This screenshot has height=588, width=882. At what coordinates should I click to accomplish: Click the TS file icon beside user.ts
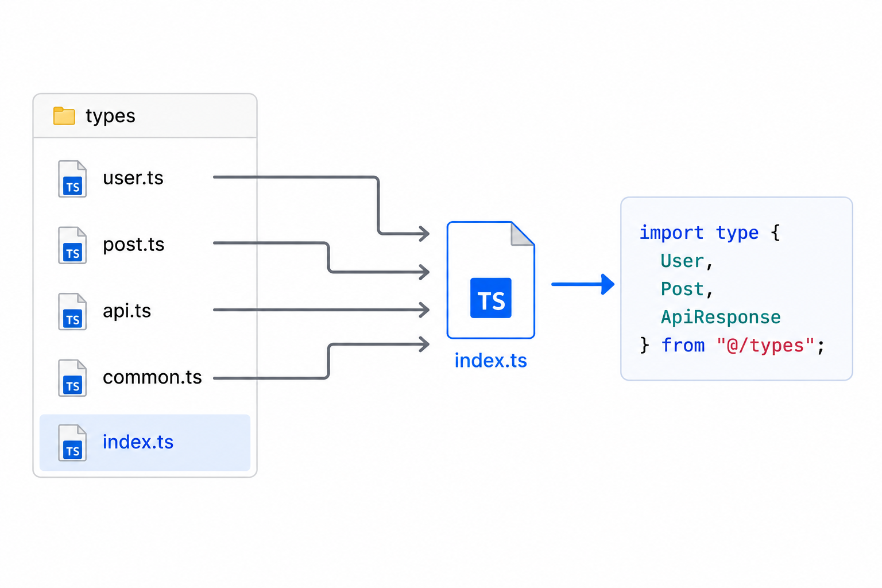(72, 179)
